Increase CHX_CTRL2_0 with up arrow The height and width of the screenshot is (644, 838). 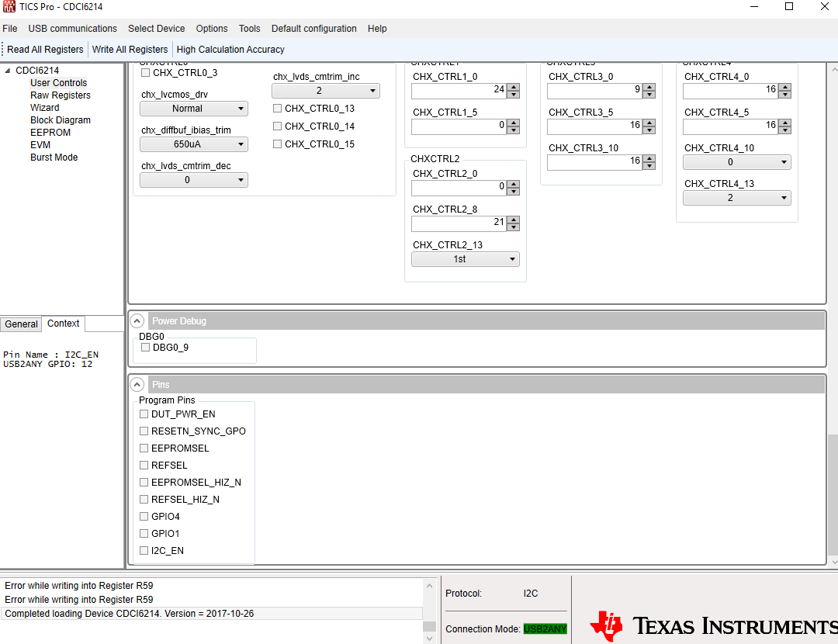coord(514,185)
